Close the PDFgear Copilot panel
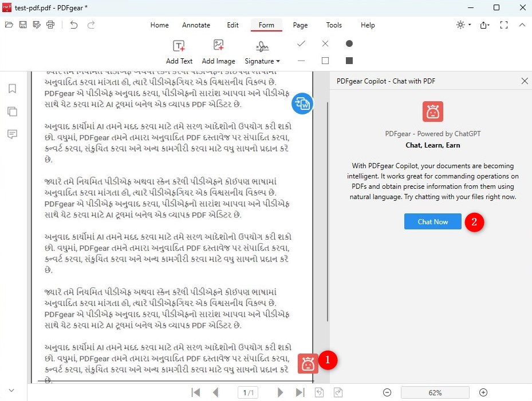The height and width of the screenshot is (401, 532). [525, 81]
